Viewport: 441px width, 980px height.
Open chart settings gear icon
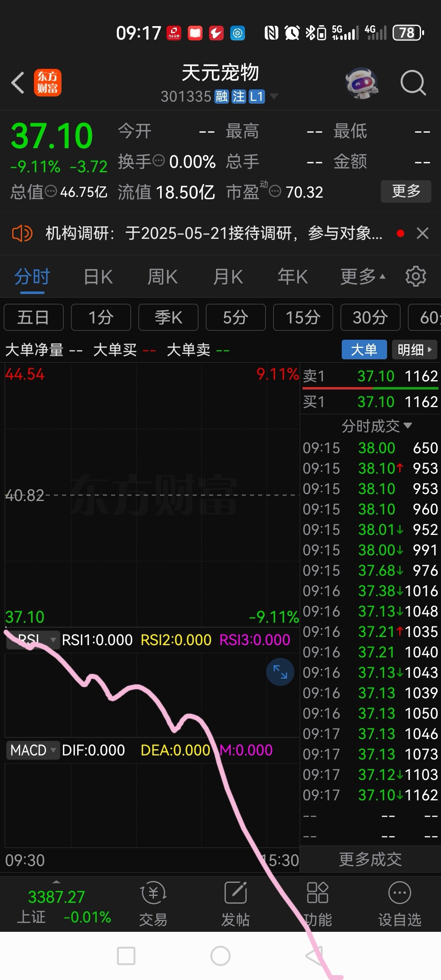point(416,276)
